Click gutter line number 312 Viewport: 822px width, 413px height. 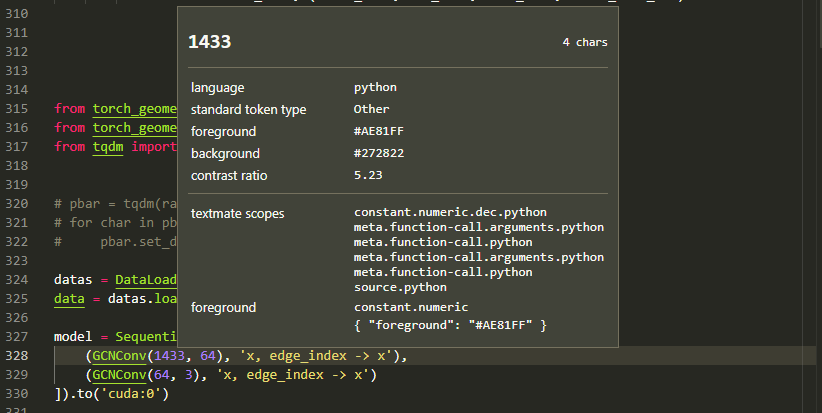click(x=17, y=51)
